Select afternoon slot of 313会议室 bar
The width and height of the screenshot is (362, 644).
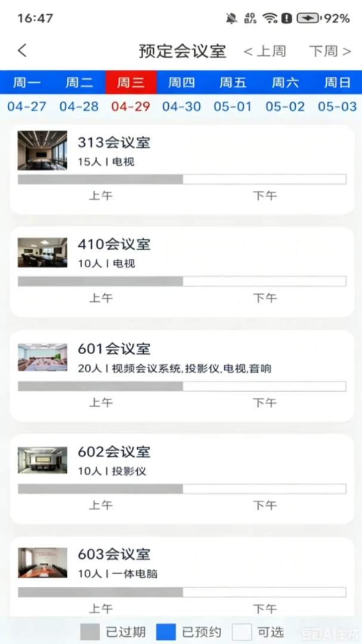click(265, 179)
